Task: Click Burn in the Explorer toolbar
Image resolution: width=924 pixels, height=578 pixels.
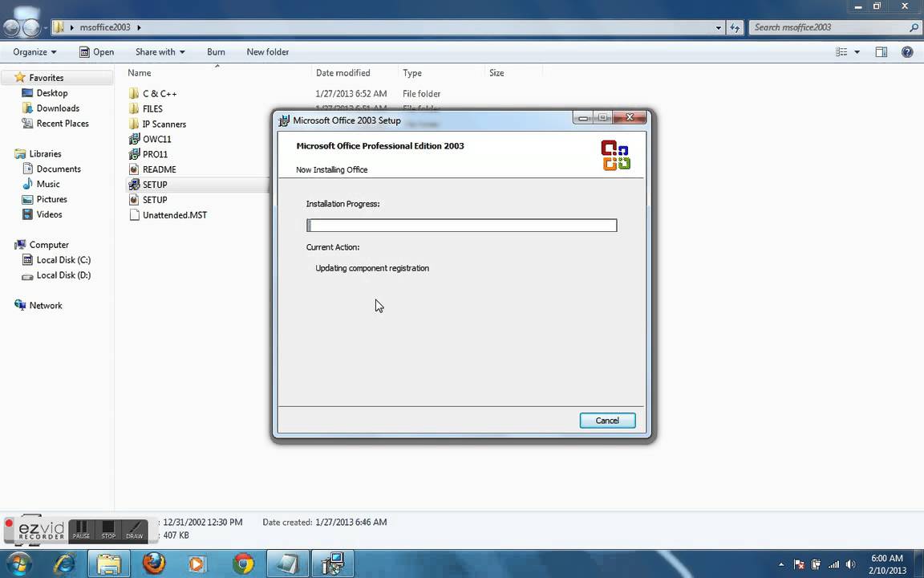Action: 216,52
